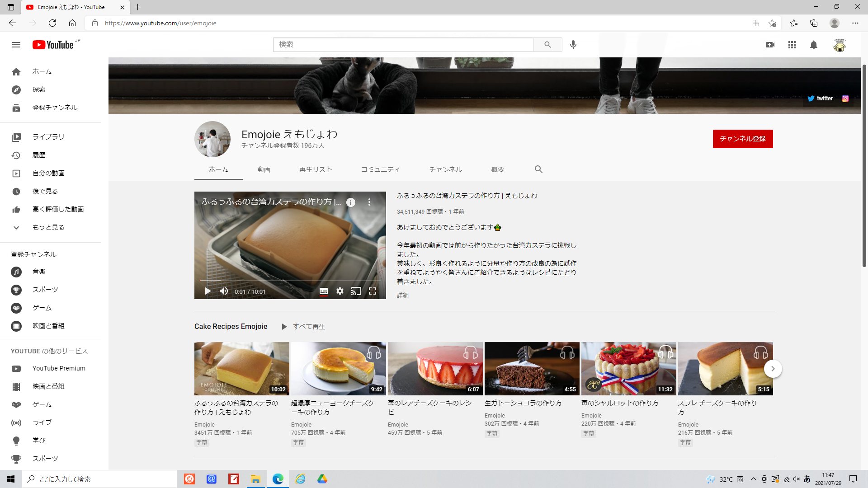Viewport: 868px width, 488px height.
Task: Open the create video camera icon
Action: coord(770,45)
